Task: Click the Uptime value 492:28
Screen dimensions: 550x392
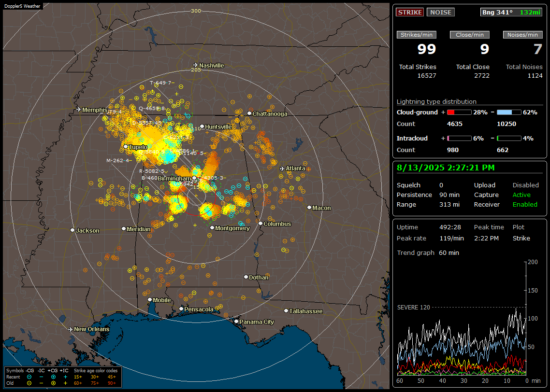Action: [450, 227]
